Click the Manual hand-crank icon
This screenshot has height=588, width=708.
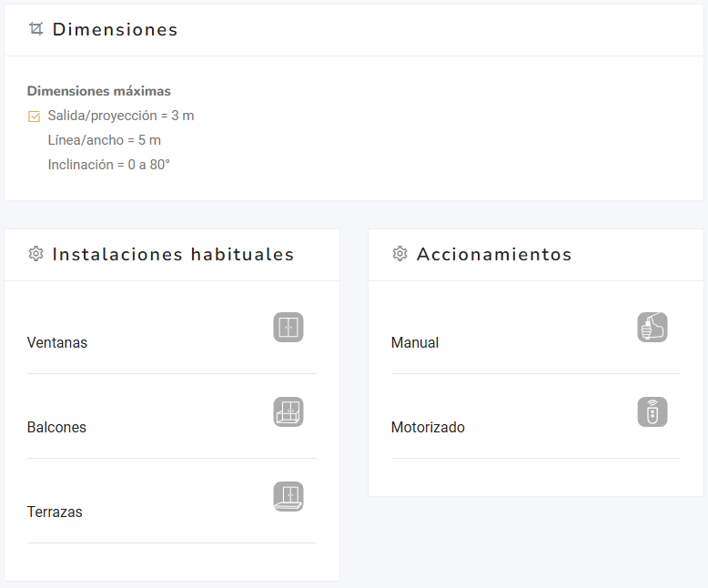click(652, 328)
